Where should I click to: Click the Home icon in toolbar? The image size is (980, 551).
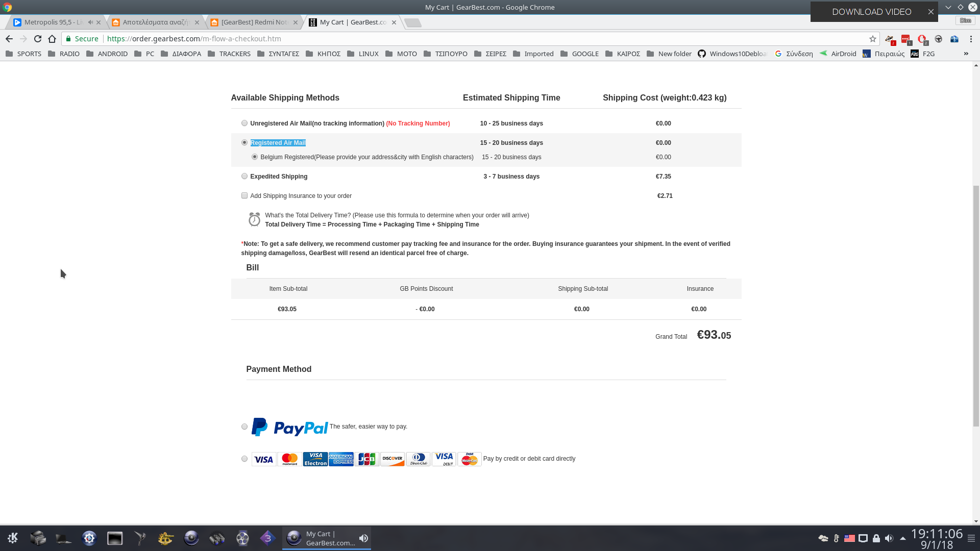52,39
